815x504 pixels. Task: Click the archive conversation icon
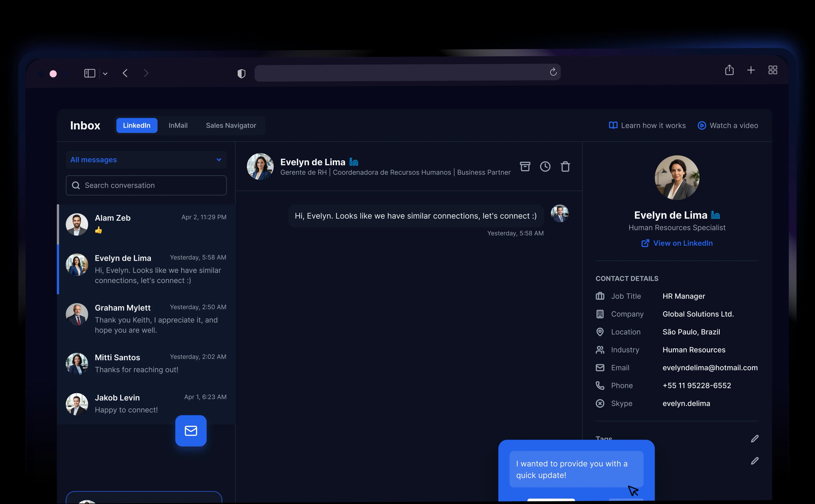coord(525,166)
